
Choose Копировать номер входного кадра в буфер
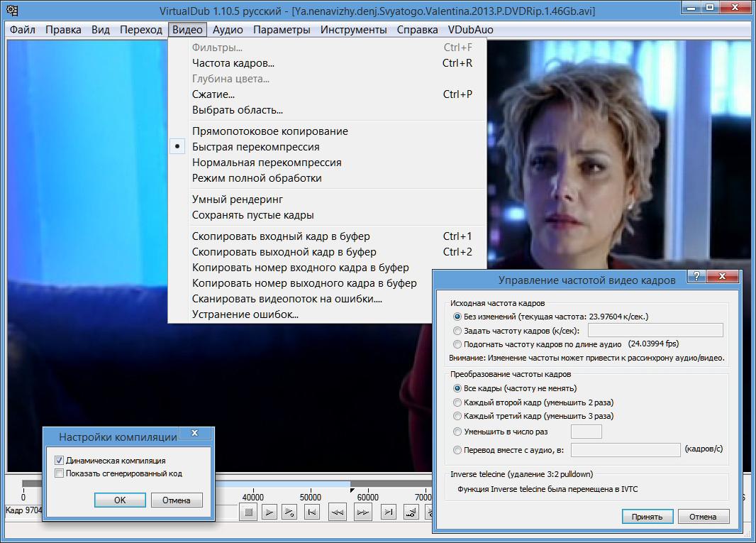tap(301, 268)
